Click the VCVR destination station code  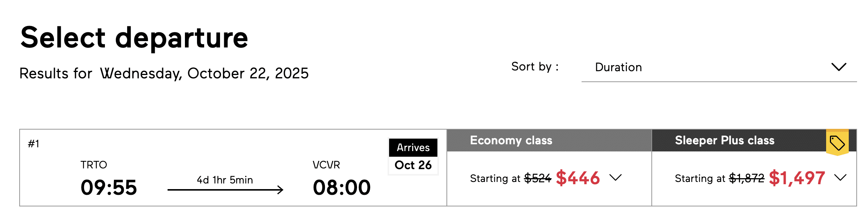[326, 165]
